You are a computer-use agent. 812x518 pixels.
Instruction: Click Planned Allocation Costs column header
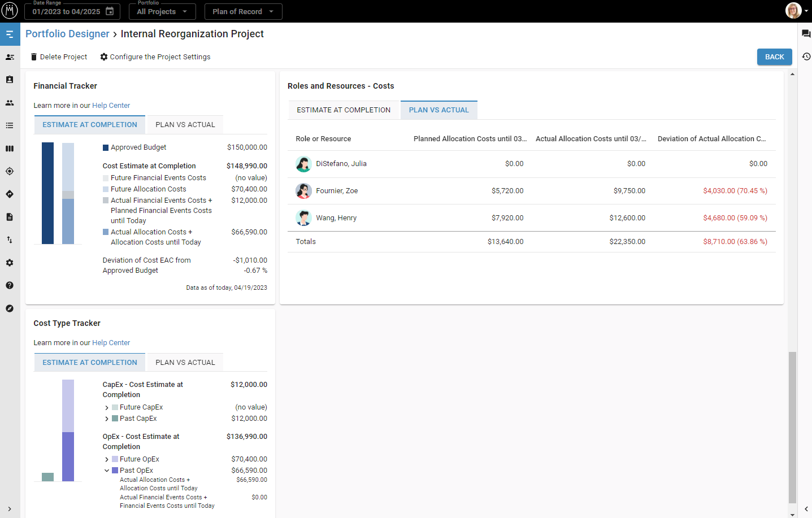point(470,139)
